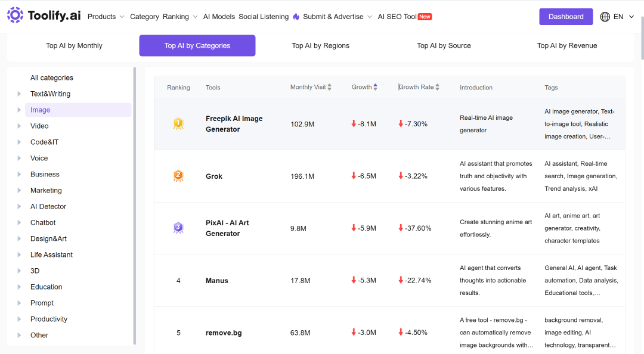Expand the Marketing category arrow

[x=19, y=190]
